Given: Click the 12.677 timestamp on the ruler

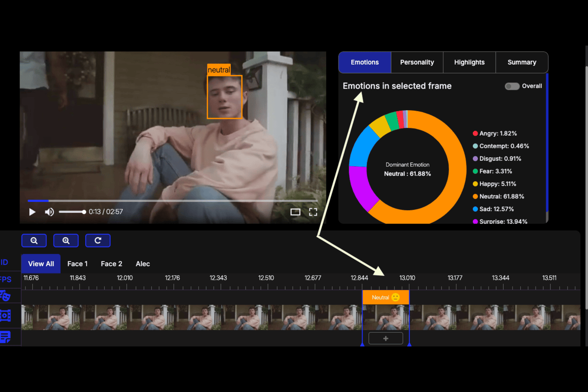Looking at the screenshot, I should [313, 278].
